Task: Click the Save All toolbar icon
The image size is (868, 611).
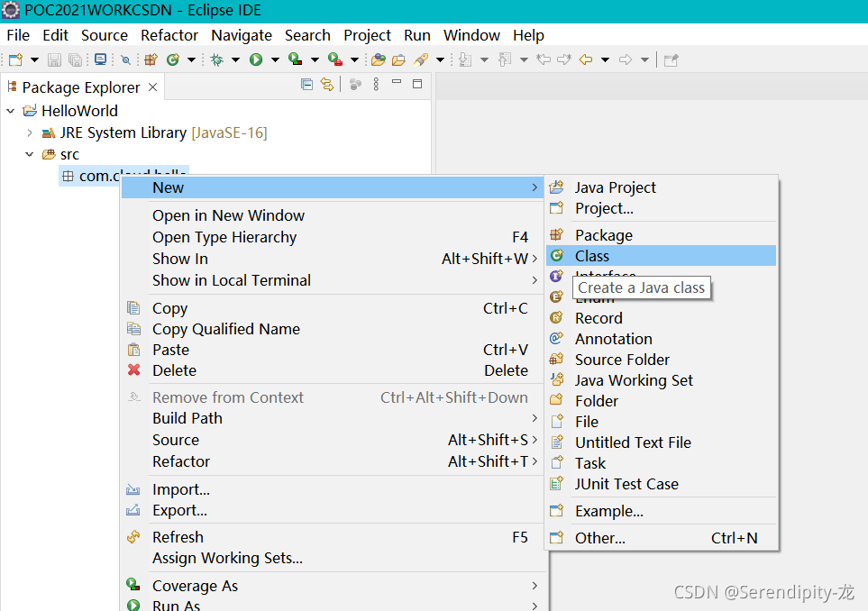Action: [x=75, y=59]
